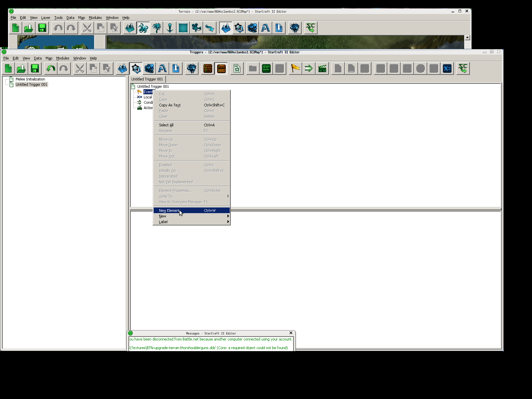
Task: Toggle the Triggers module gear button in Triggers toolbar
Action: coord(136,68)
